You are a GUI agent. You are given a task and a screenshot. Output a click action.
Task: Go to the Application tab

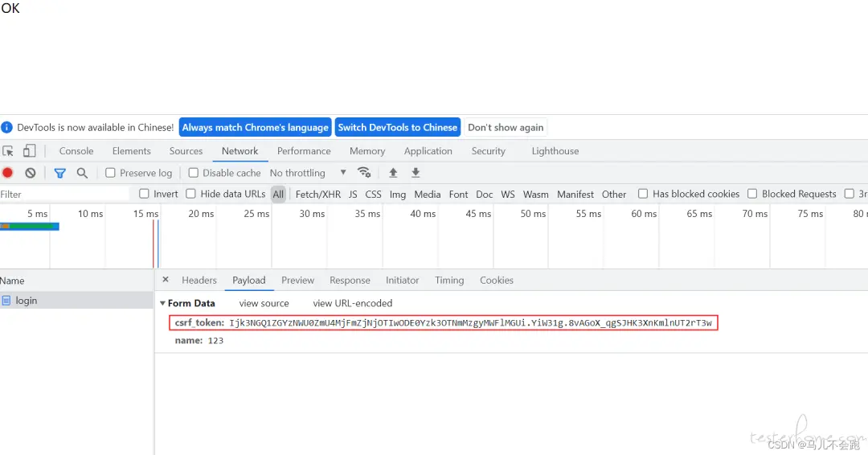pos(428,151)
